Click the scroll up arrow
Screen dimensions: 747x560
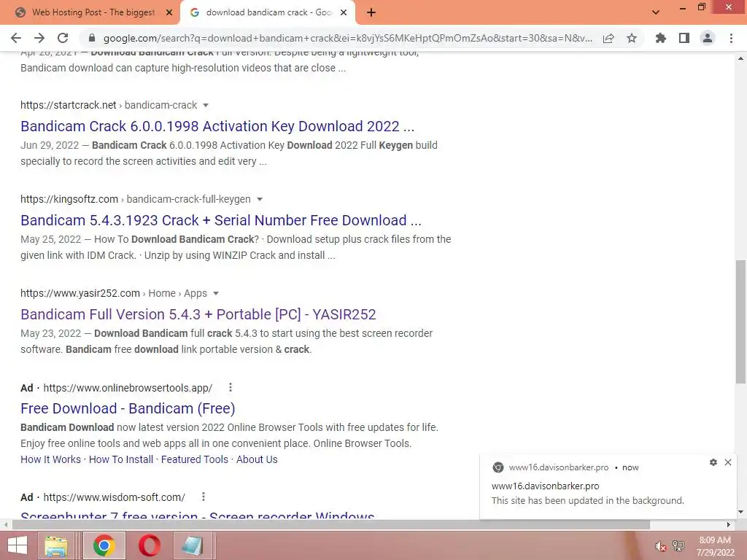pos(740,58)
